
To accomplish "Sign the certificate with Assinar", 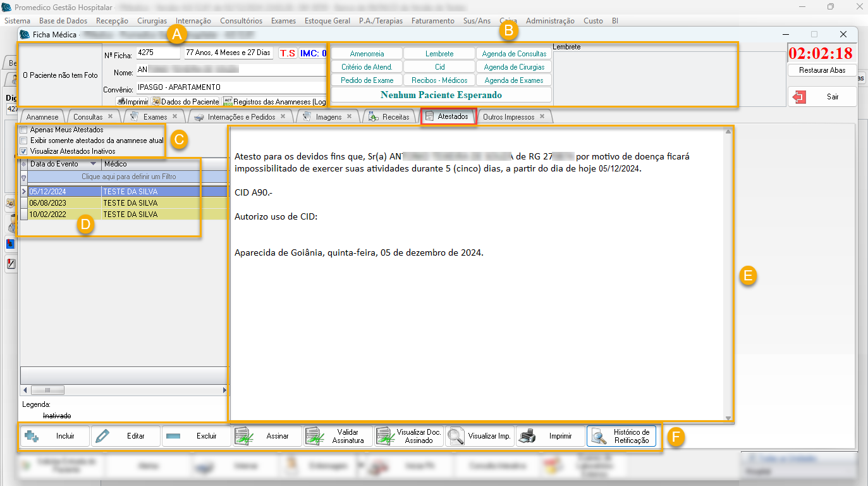I will pos(267,436).
